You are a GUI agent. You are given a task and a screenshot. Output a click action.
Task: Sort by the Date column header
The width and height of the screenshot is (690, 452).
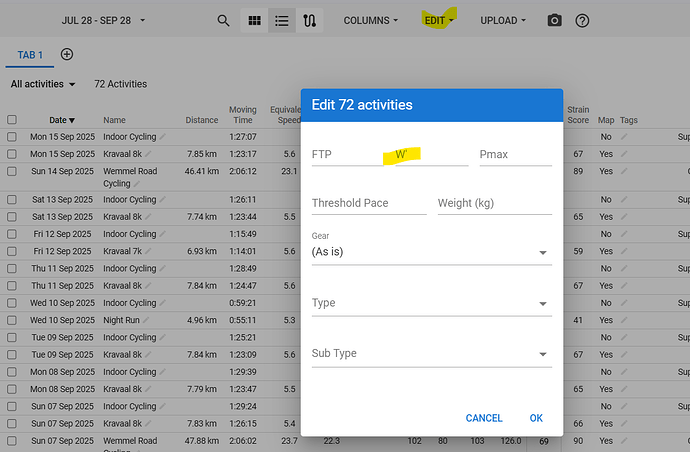[62, 120]
